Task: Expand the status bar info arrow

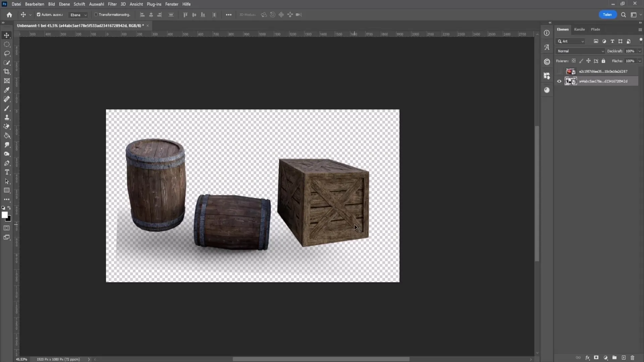Action: 89,359
